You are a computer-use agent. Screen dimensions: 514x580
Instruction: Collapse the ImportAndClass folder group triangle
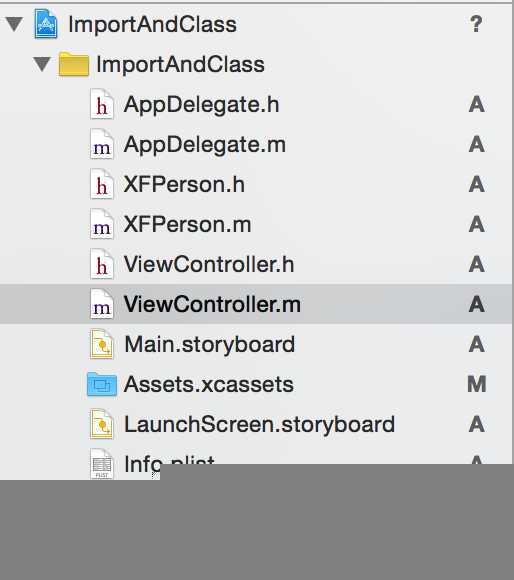[42, 64]
